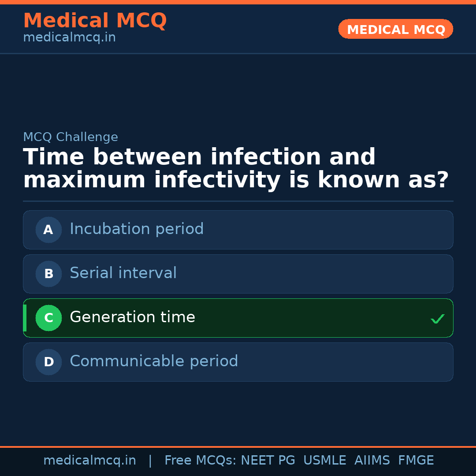
Task: Click the letter A circle badge
Action: coord(48,230)
